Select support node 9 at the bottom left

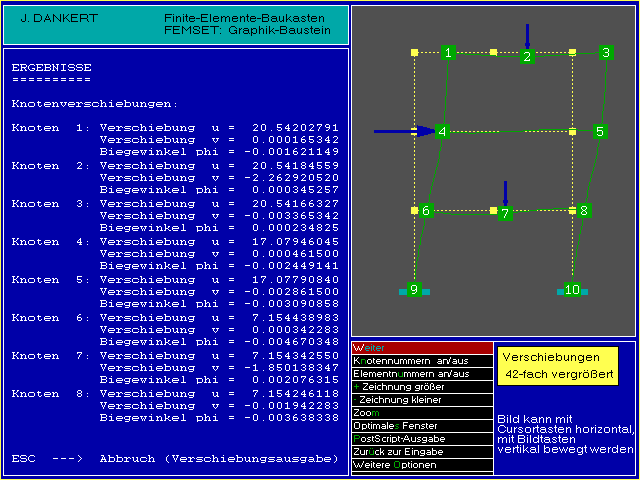pos(414,290)
